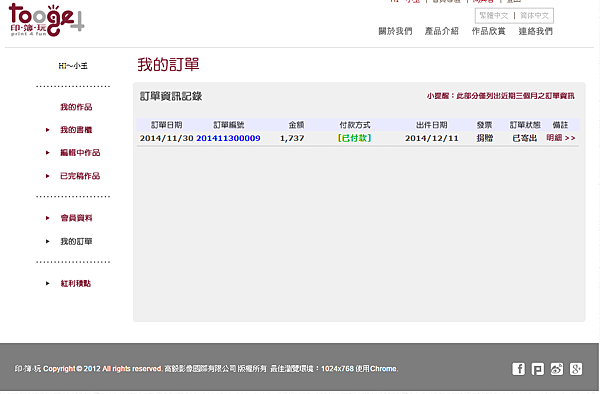Image resolution: width=600 pixels, height=394 pixels.
Task: Open 我的書櫃 in sidebar
Action: 76,130
